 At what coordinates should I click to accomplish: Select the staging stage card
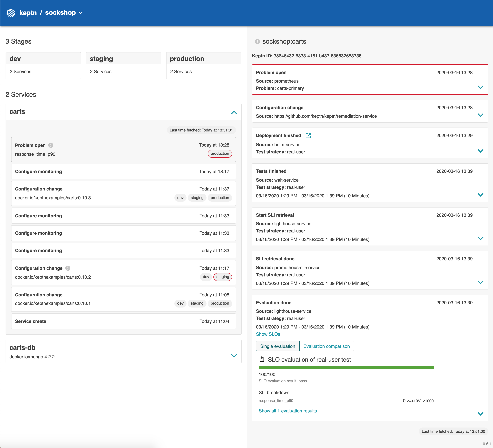click(123, 66)
